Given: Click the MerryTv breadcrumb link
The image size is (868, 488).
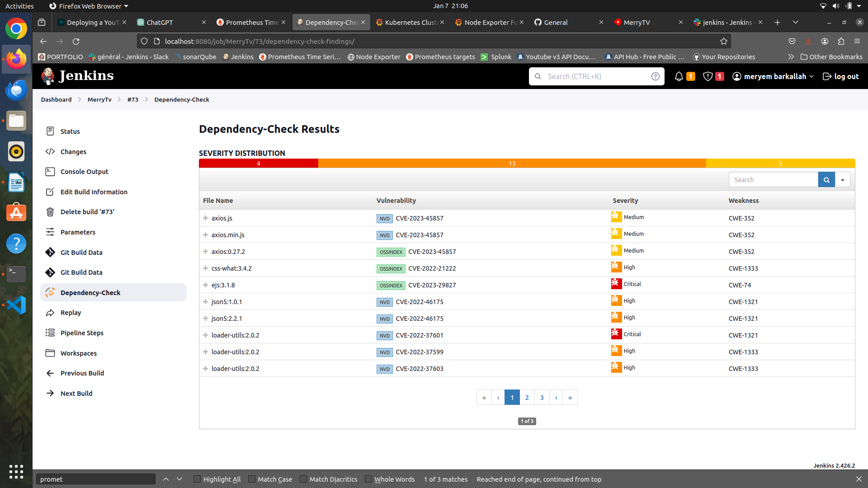Looking at the screenshot, I should click(99, 99).
